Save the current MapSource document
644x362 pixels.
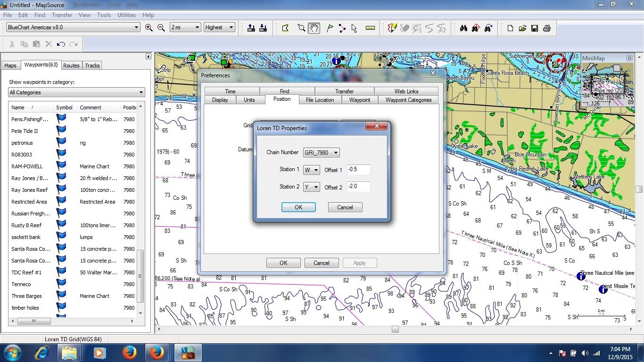(535, 28)
